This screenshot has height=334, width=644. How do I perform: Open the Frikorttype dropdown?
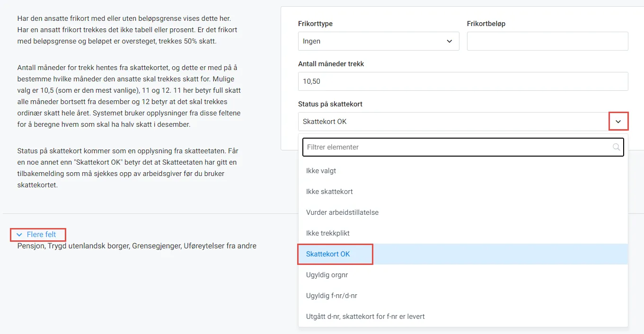coord(379,41)
